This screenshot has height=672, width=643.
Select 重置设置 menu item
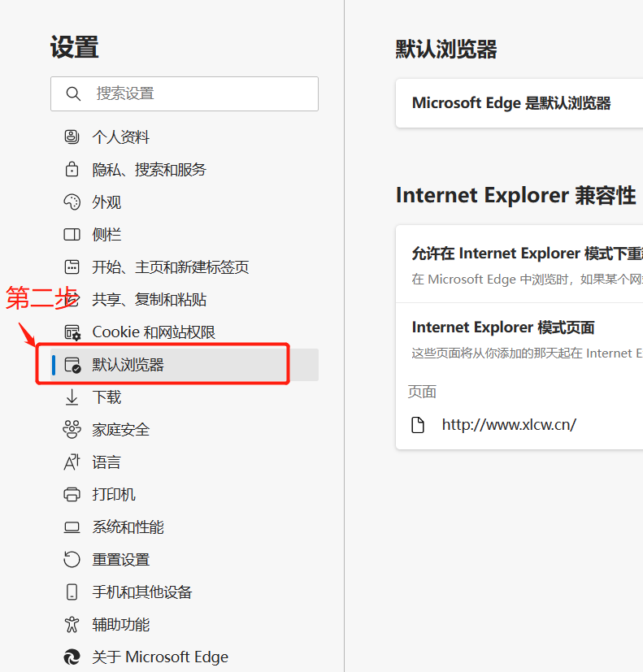185,560
